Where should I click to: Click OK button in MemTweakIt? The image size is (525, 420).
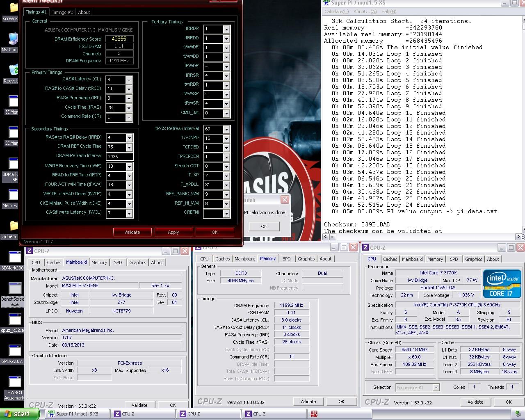tap(215, 232)
